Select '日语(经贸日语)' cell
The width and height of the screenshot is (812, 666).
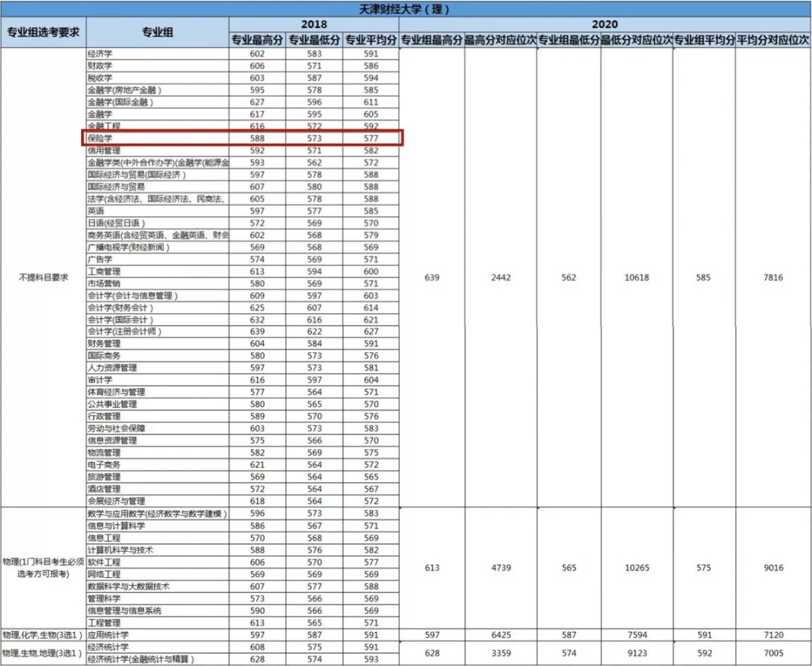[x=157, y=223]
